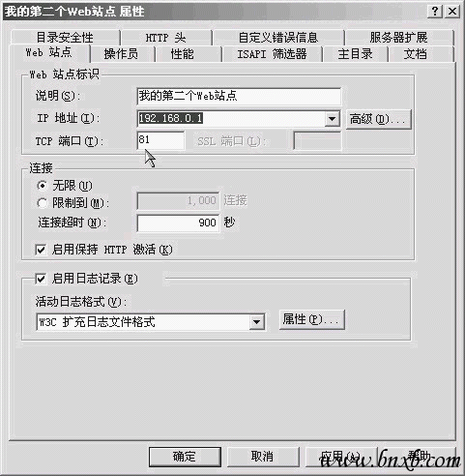Select the 无限 unlimited connections radio button
Image resolution: width=465 pixels, height=476 pixels.
(42, 186)
